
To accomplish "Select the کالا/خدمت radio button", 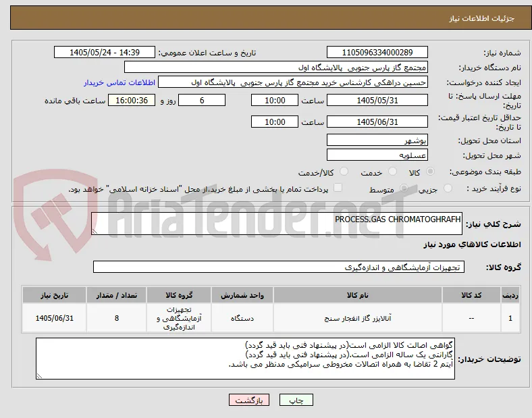I will pyautogui.click(x=344, y=172).
